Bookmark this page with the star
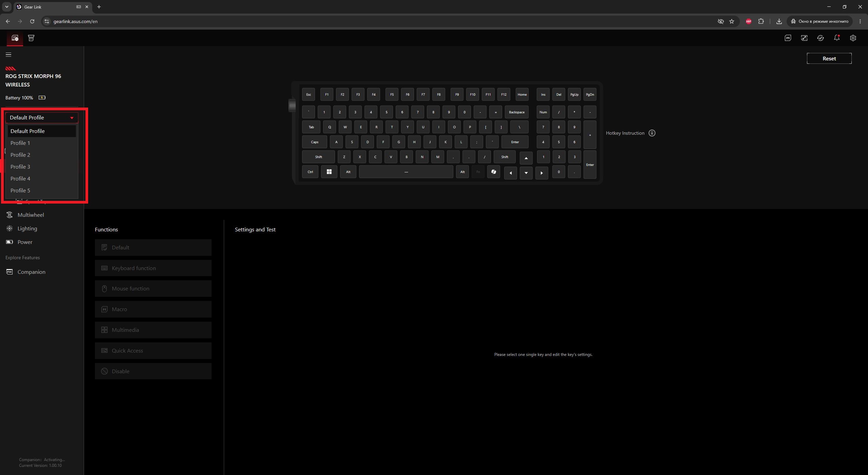The image size is (868, 475). (732, 21)
